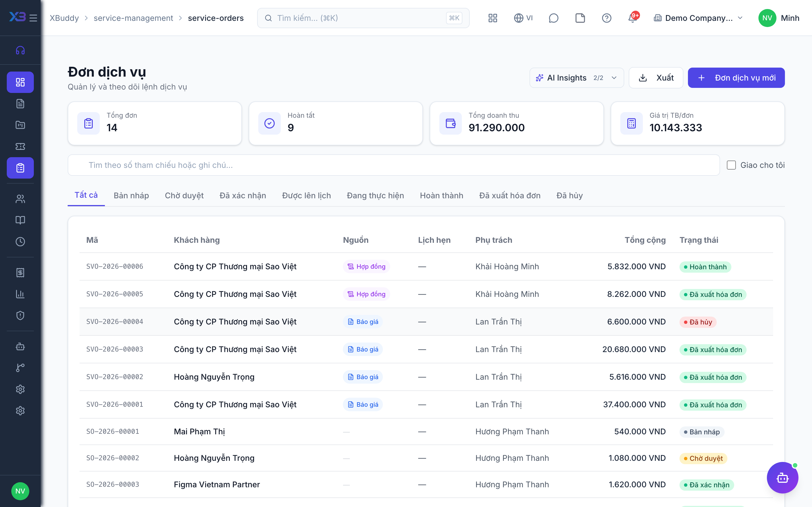Toggle the hamburger sidebar menu
Screen dimensions: 812x507
(x=33, y=18)
